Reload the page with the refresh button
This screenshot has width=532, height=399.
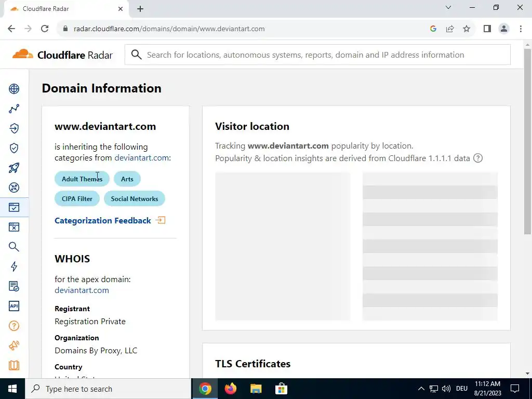pos(45,29)
